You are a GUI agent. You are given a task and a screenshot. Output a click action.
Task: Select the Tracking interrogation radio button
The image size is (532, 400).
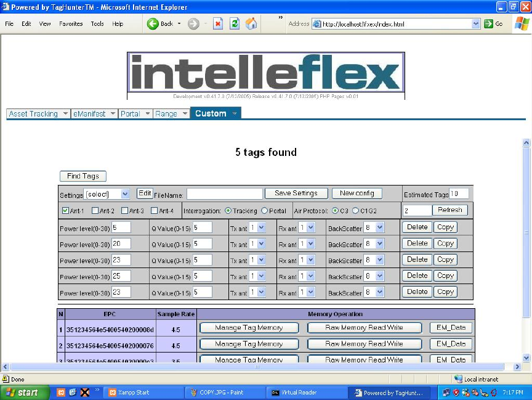[228, 211]
